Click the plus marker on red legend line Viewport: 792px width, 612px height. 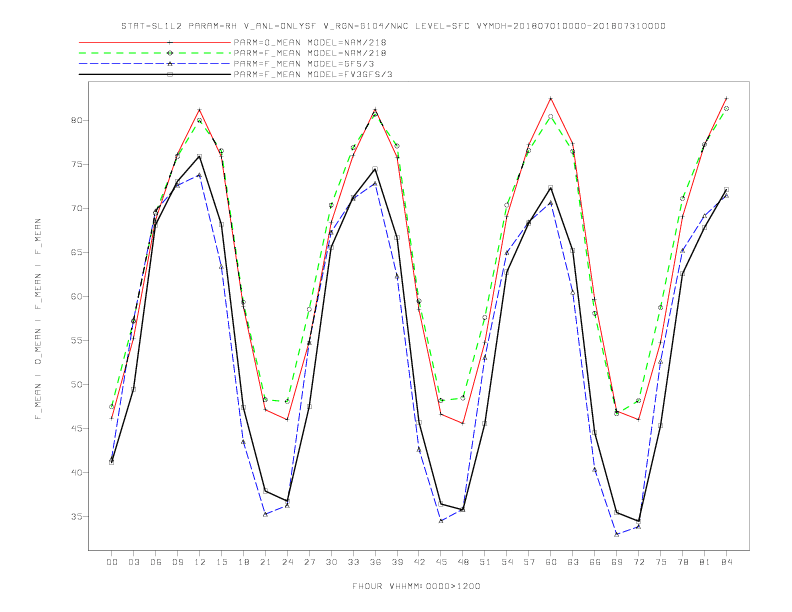click(170, 42)
